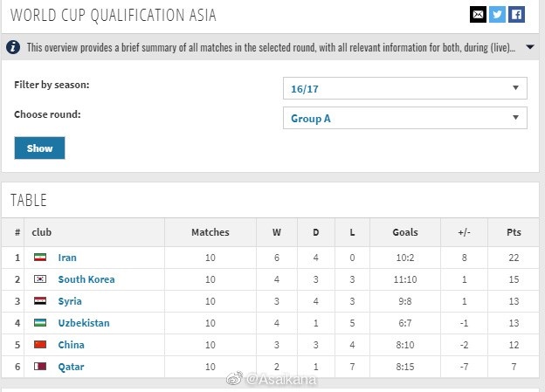This screenshot has height=392, width=545.
Task: Click the Show button
Action: pos(39,148)
